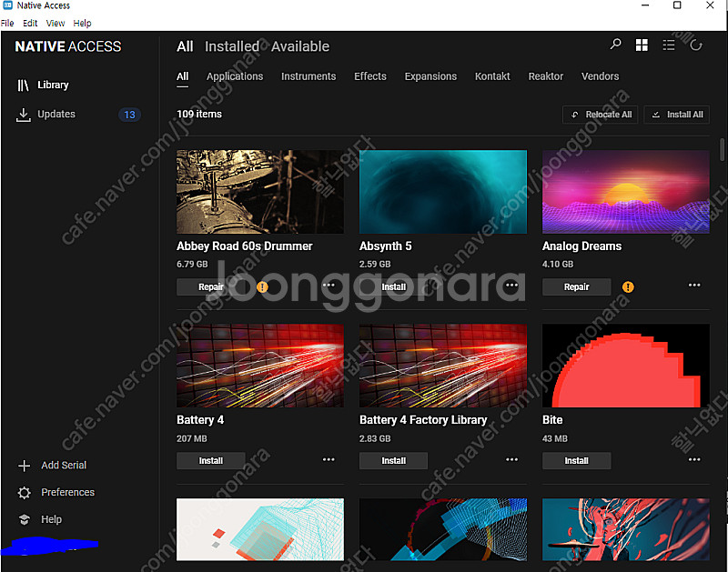Click the Abbey Road 60s Drummer title
Screen dimensions: 728x572
pyautogui.click(x=245, y=246)
